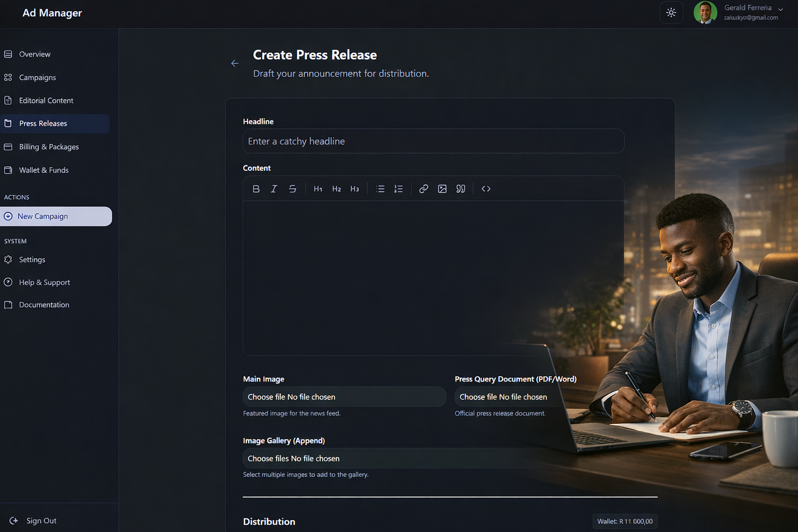Click the New Campaign button

(56, 216)
